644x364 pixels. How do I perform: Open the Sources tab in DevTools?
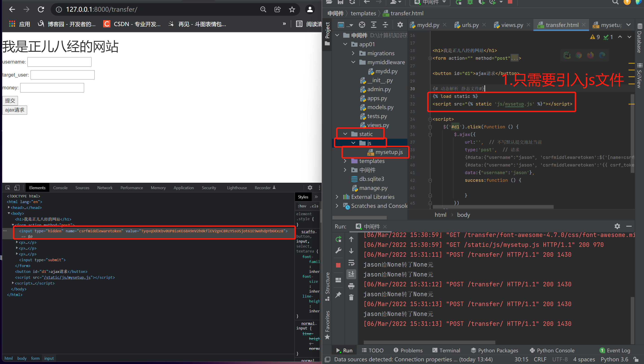pyautogui.click(x=82, y=188)
